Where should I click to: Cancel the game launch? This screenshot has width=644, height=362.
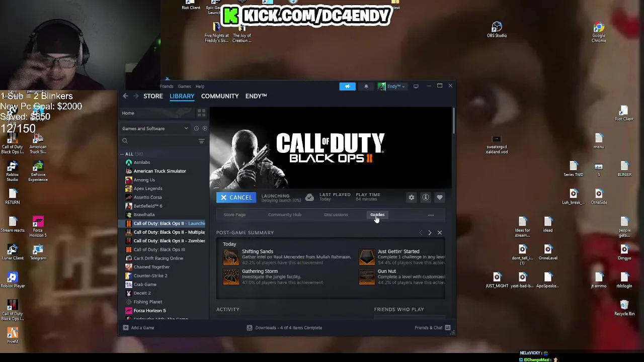[236, 198]
